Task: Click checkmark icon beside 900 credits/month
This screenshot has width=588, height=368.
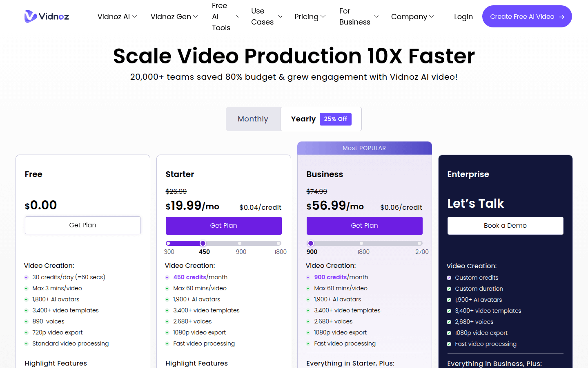Action: 308,277
